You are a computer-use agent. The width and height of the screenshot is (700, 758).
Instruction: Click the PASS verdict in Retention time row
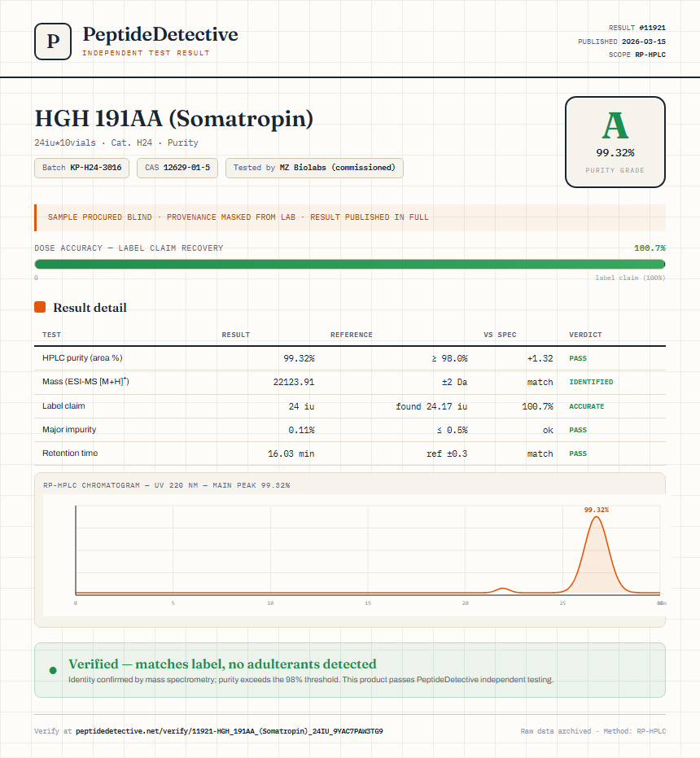point(578,453)
